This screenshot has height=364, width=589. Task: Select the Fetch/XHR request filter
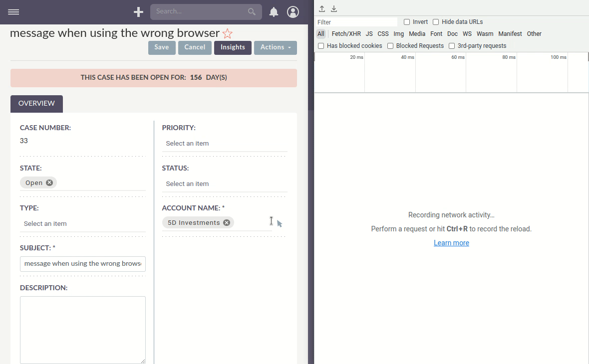[346, 33]
